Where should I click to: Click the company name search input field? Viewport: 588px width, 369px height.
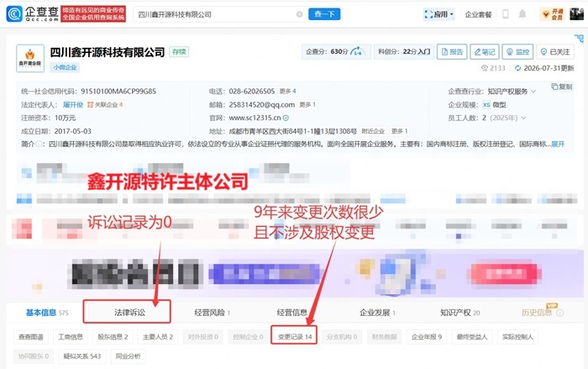pyautogui.click(x=216, y=14)
